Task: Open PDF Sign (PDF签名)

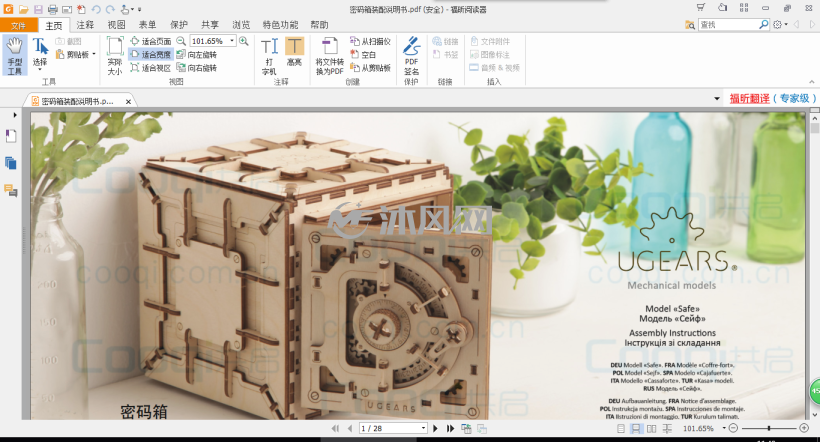Action: [412, 56]
